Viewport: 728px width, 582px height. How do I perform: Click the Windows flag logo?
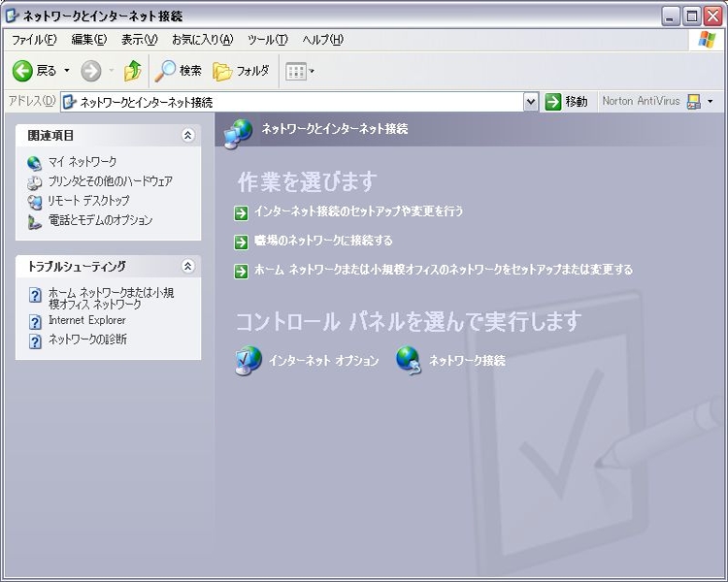coord(707,40)
